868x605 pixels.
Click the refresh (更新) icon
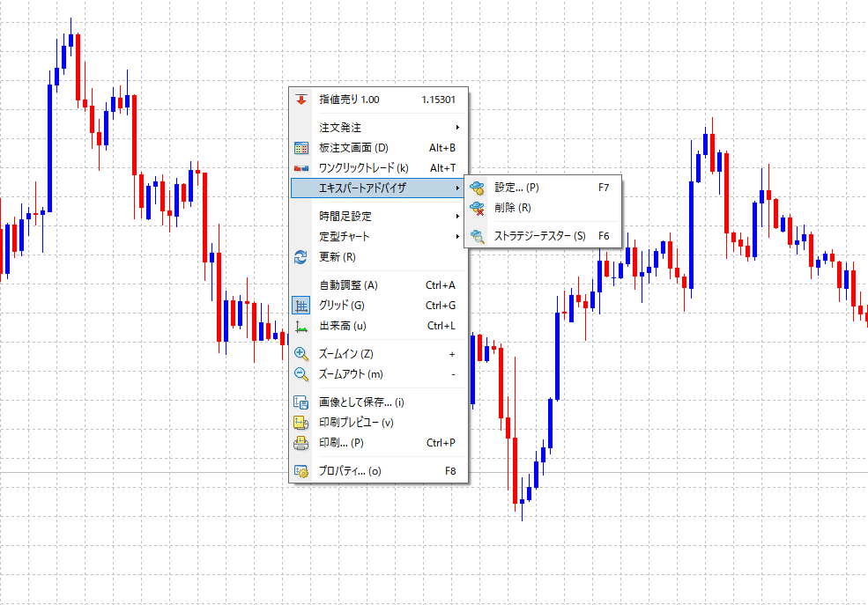click(300, 256)
